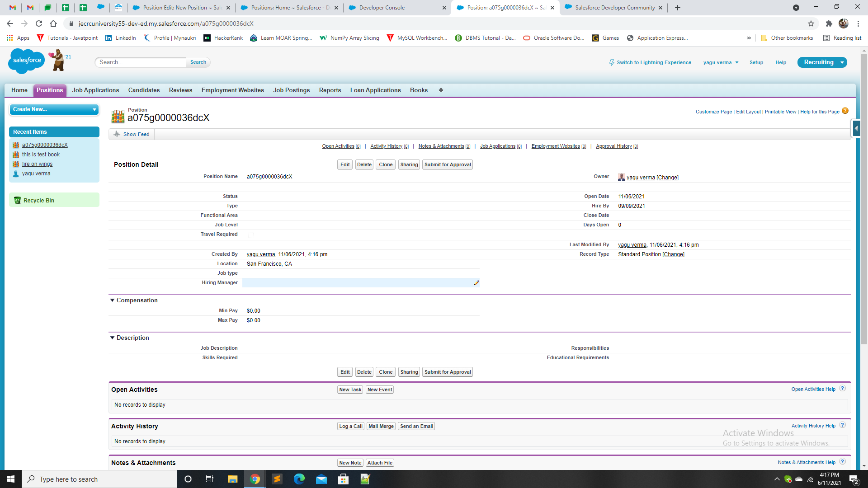Switch to the Job Applications tab
Screen dimensions: 868x488
[95, 90]
